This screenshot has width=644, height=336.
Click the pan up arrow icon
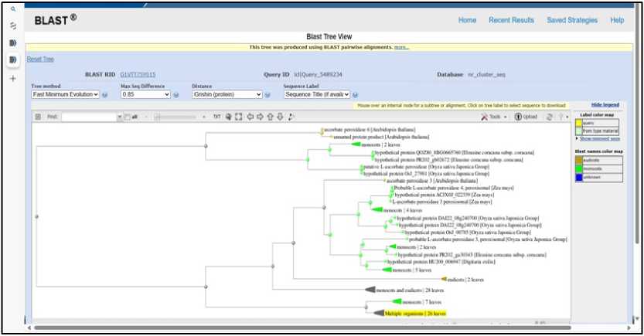coord(270,117)
